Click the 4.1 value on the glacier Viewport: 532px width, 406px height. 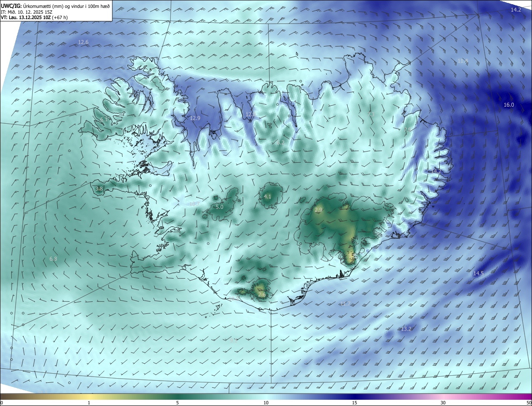pos(268,197)
